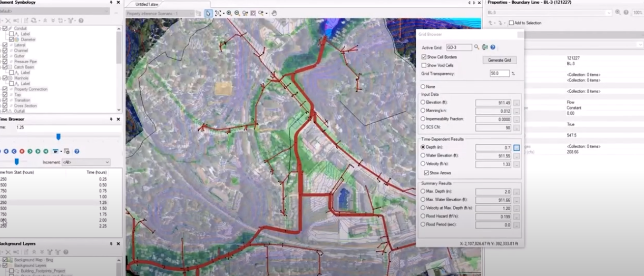Select the Velocity (ft/s) radio button
Viewport: 644px width, 276px height.
[x=423, y=164]
